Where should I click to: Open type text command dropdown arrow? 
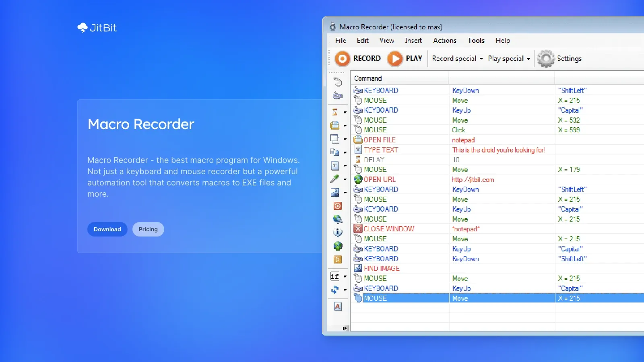click(x=345, y=166)
